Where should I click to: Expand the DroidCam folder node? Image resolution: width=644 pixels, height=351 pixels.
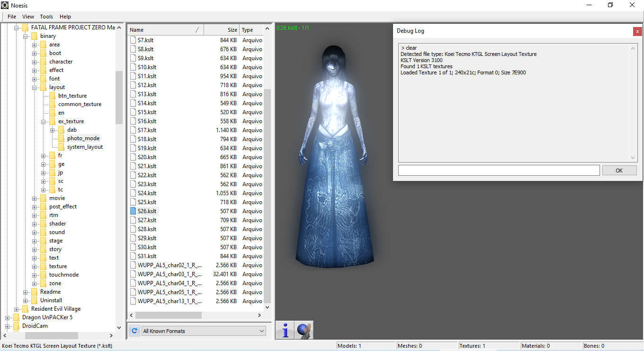(x=8, y=326)
